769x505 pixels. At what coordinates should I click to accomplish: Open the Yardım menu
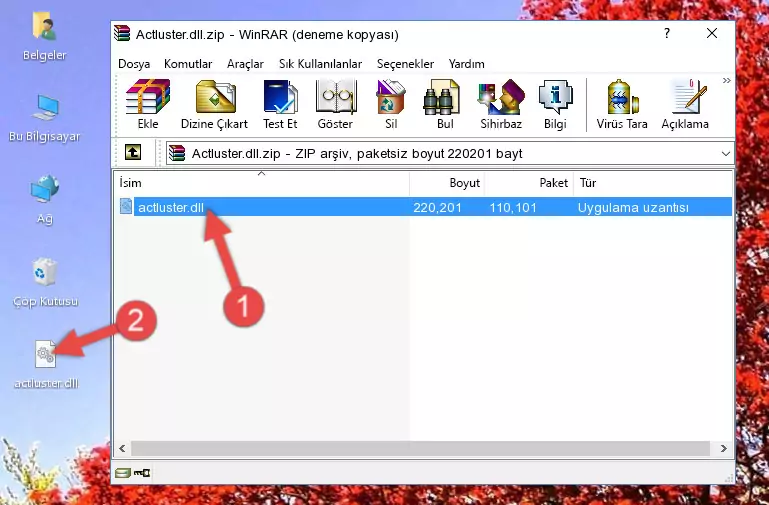pos(466,64)
